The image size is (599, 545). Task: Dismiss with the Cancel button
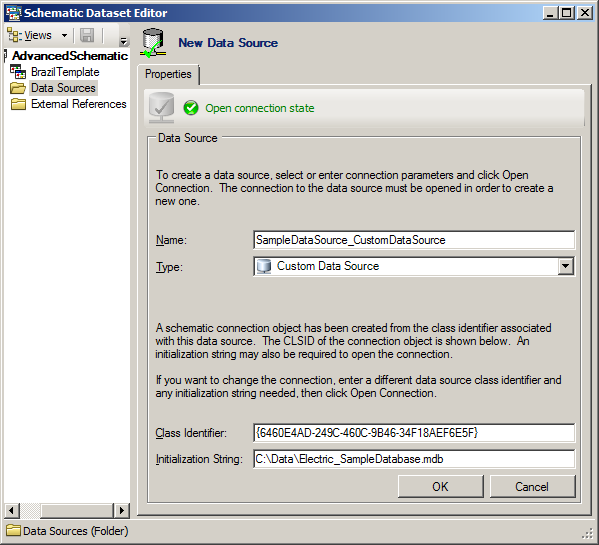(532, 487)
